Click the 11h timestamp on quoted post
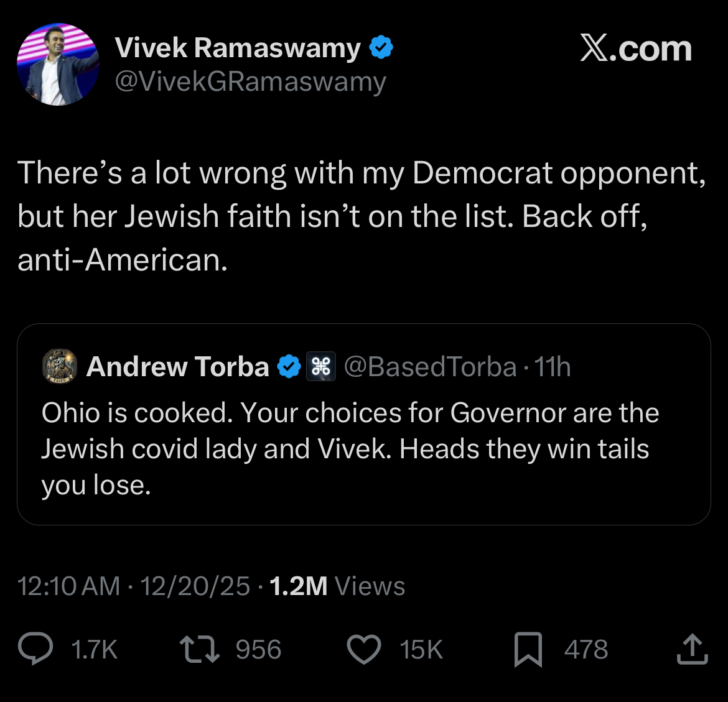 point(553,367)
